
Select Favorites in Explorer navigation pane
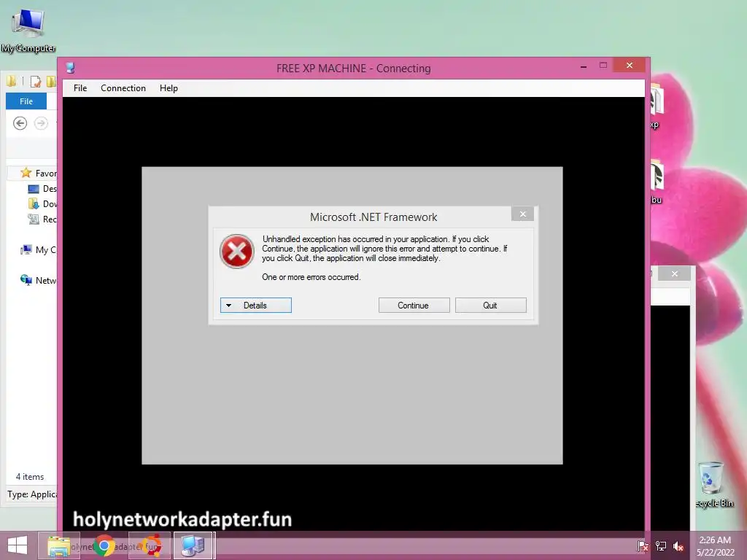pyautogui.click(x=38, y=173)
